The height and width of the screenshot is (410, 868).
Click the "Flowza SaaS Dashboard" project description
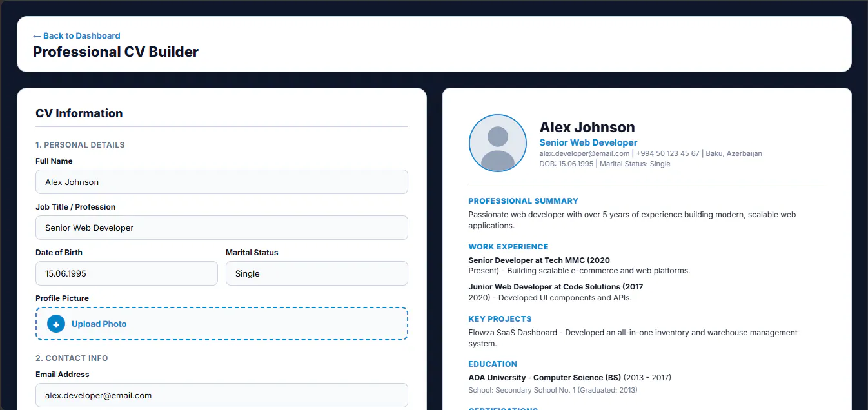633,338
